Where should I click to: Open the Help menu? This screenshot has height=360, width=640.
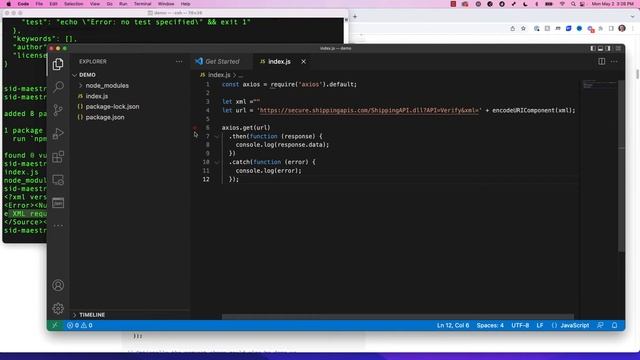[185, 4]
